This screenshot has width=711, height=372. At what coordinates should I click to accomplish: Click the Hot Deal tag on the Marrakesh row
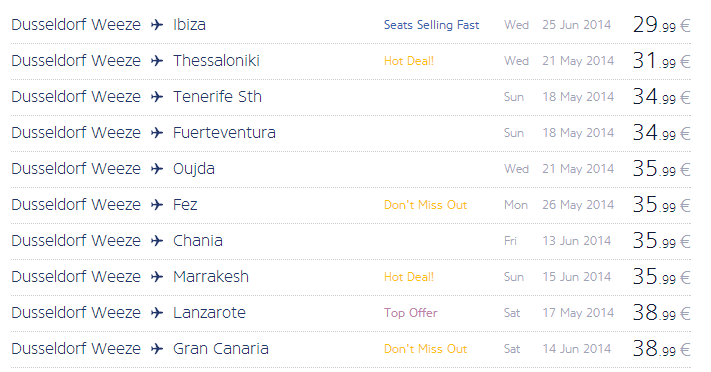click(409, 277)
